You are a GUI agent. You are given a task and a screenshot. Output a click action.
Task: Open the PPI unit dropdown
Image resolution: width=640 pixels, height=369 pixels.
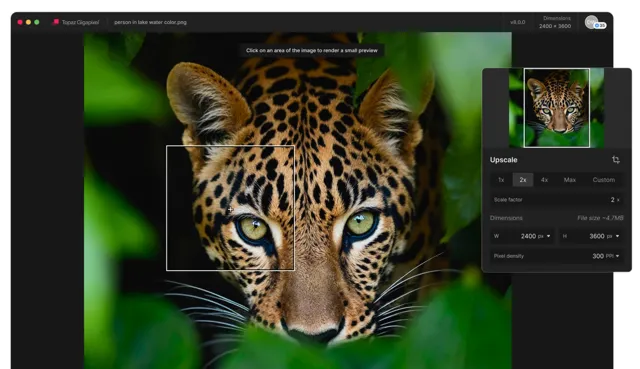[613, 256]
